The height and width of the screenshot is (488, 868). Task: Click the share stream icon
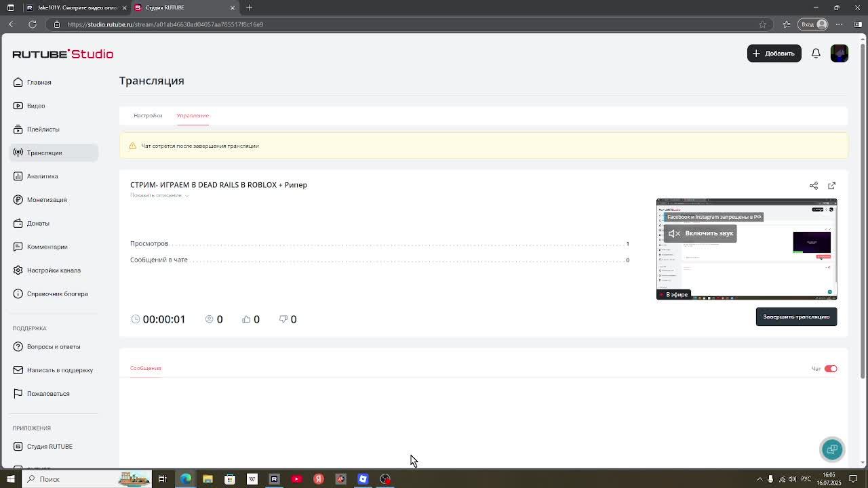[814, 186]
